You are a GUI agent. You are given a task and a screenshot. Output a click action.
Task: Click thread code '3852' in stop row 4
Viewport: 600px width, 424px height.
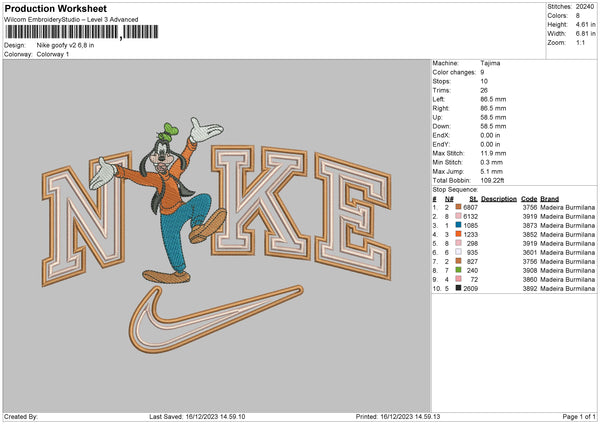[x=530, y=234]
